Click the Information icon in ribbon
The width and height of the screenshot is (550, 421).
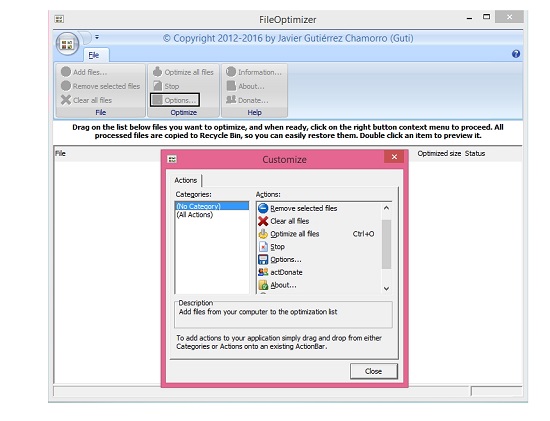(x=231, y=72)
